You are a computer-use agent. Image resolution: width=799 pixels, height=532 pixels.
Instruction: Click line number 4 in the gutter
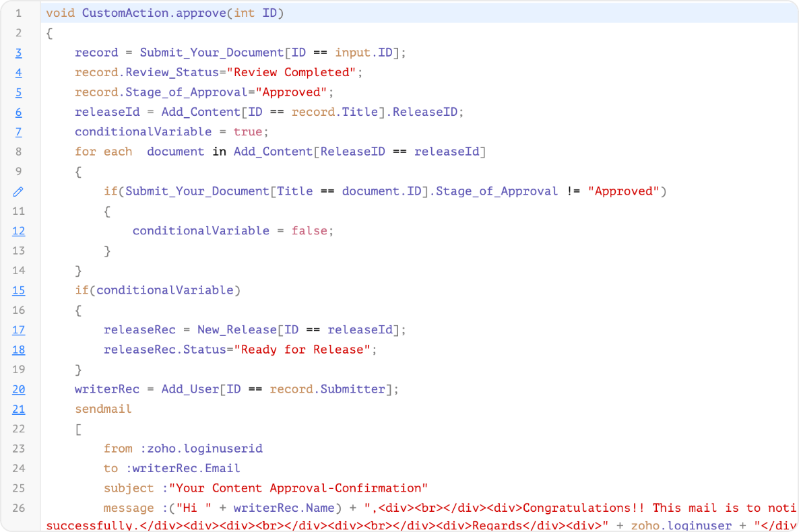[x=18, y=72]
